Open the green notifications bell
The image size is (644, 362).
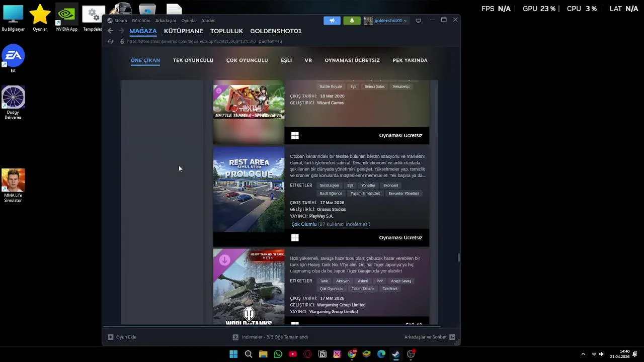[x=352, y=21]
